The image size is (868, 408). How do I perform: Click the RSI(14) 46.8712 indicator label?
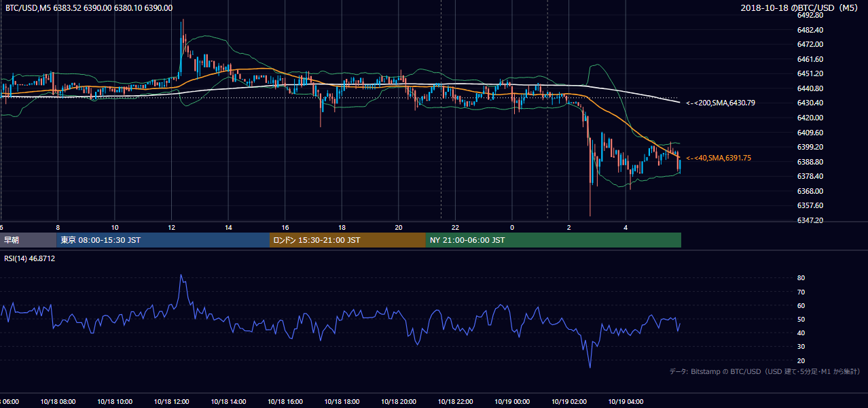pyautogui.click(x=30, y=258)
